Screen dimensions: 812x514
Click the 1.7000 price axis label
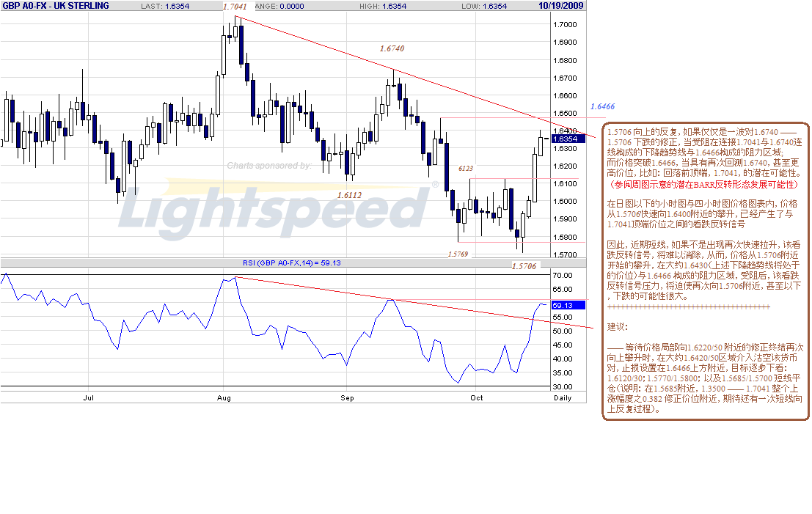pyautogui.click(x=565, y=24)
